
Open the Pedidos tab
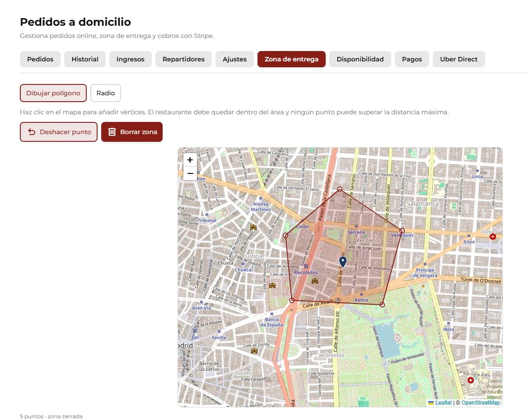pyautogui.click(x=40, y=59)
